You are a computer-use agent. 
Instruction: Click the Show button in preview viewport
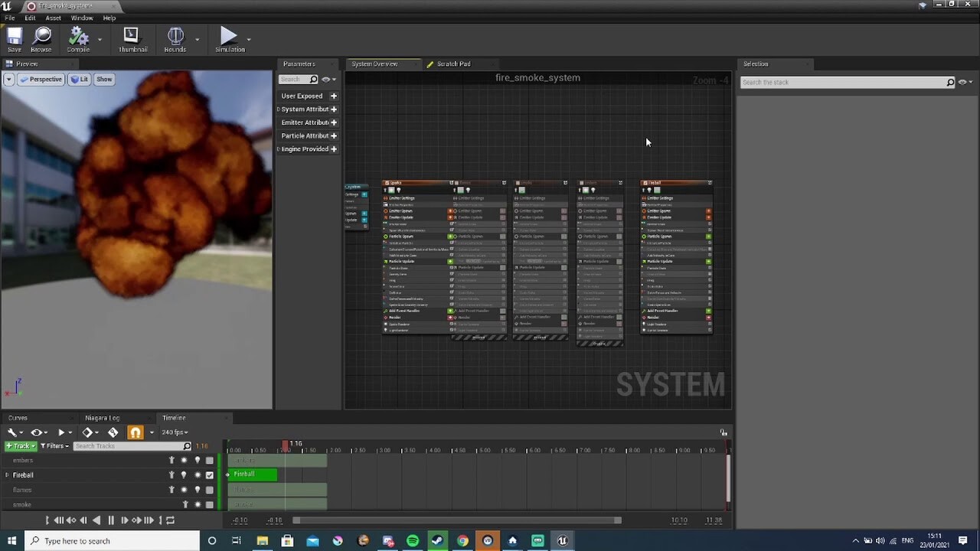pos(104,80)
